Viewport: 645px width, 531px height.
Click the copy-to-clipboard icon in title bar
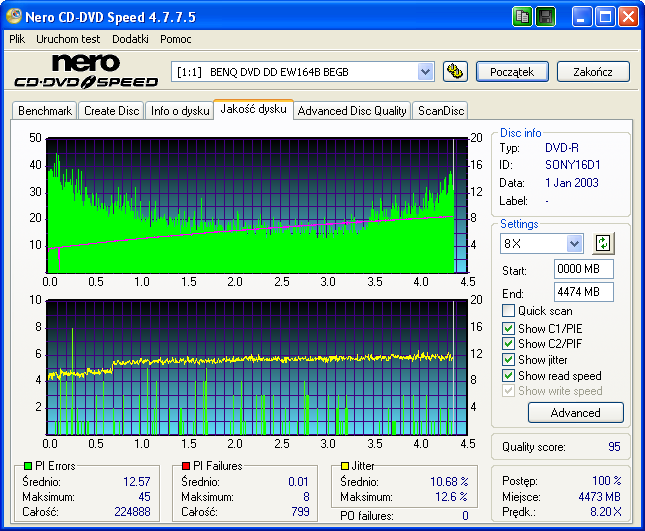[522, 17]
